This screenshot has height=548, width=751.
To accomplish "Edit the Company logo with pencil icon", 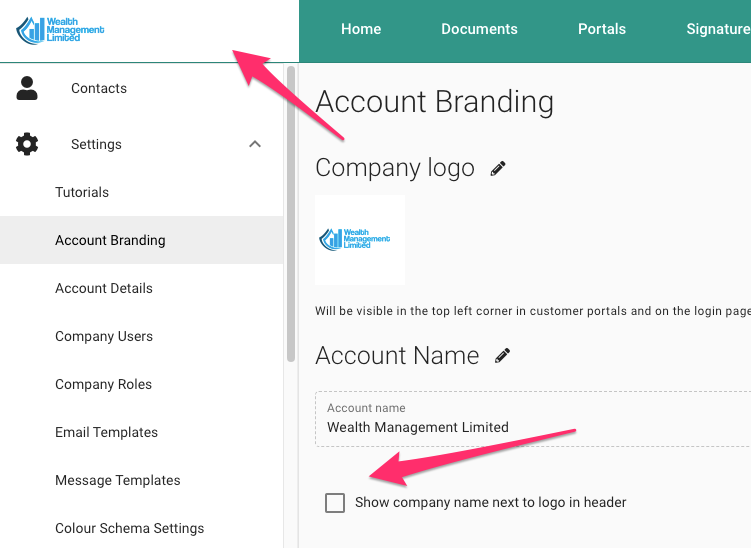I will click(498, 169).
